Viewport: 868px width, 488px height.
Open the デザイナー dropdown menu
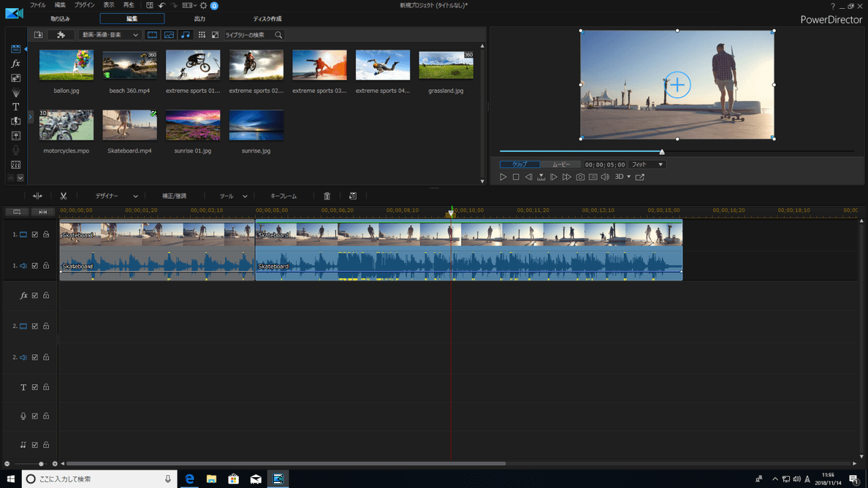pyautogui.click(x=116, y=196)
